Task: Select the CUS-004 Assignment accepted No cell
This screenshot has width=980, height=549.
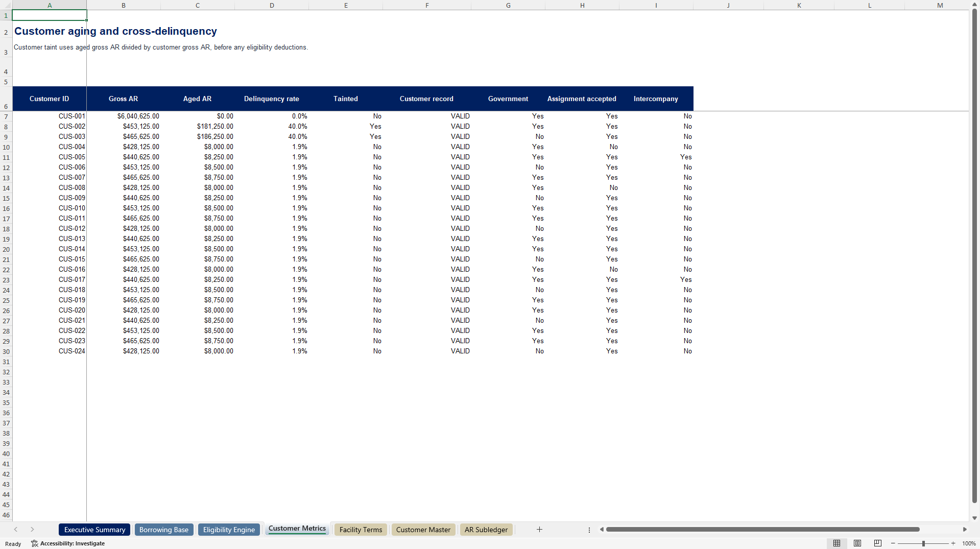Action: [582, 147]
